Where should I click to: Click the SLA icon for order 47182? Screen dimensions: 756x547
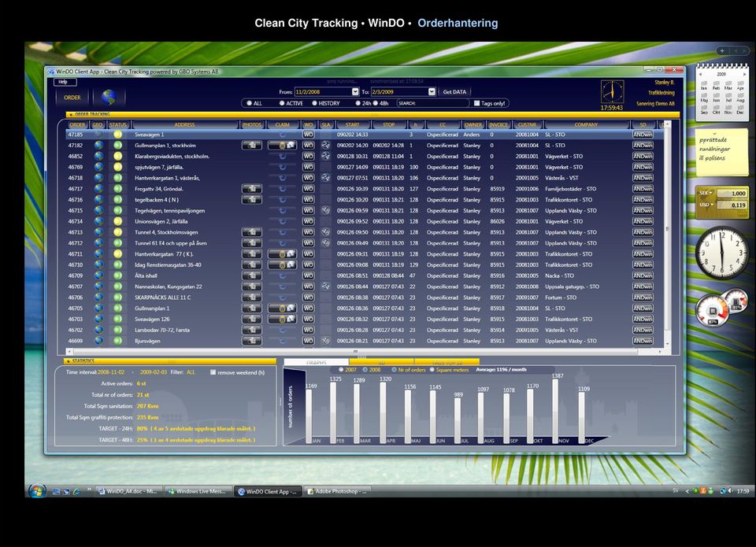[326, 145]
